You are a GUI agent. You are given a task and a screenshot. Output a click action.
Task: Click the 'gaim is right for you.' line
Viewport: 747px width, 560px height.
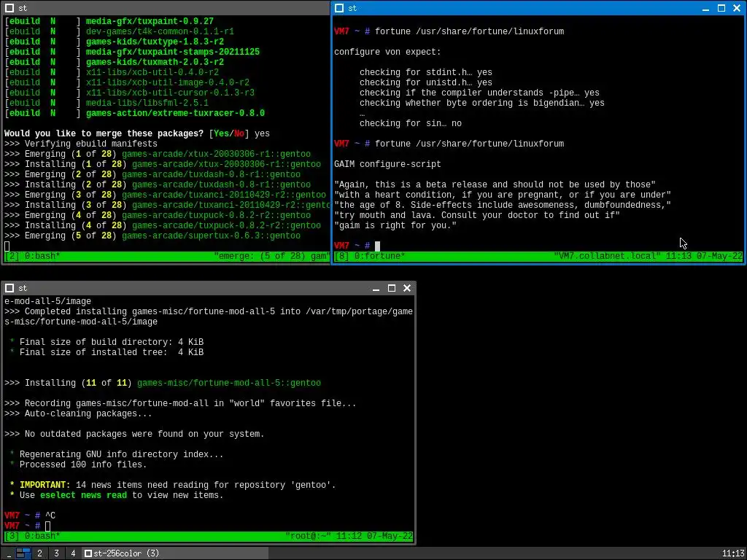point(395,226)
